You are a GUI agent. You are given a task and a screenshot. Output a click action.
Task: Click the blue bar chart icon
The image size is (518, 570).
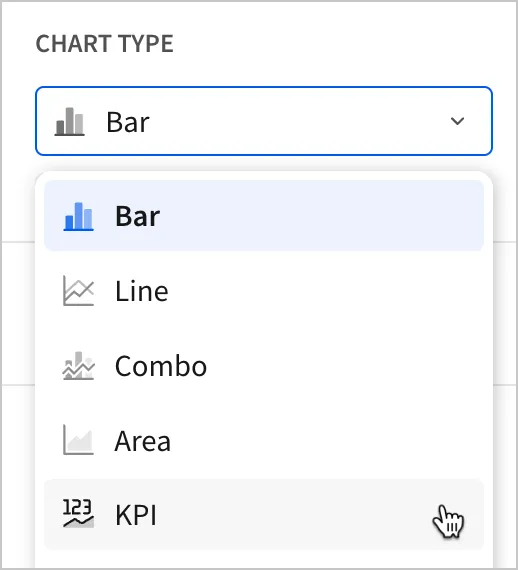[x=79, y=216]
